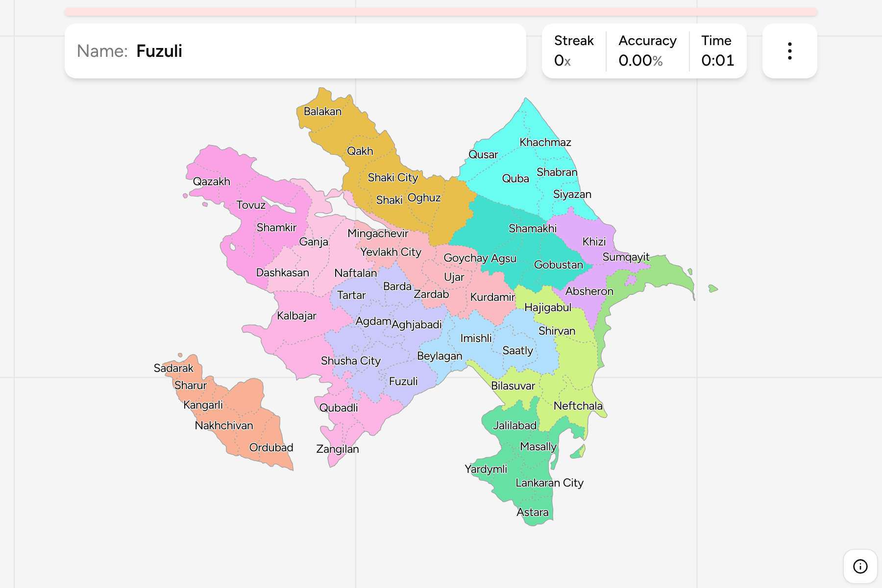Click the Khachmaz district label
This screenshot has width=882, height=588.
pos(545,143)
